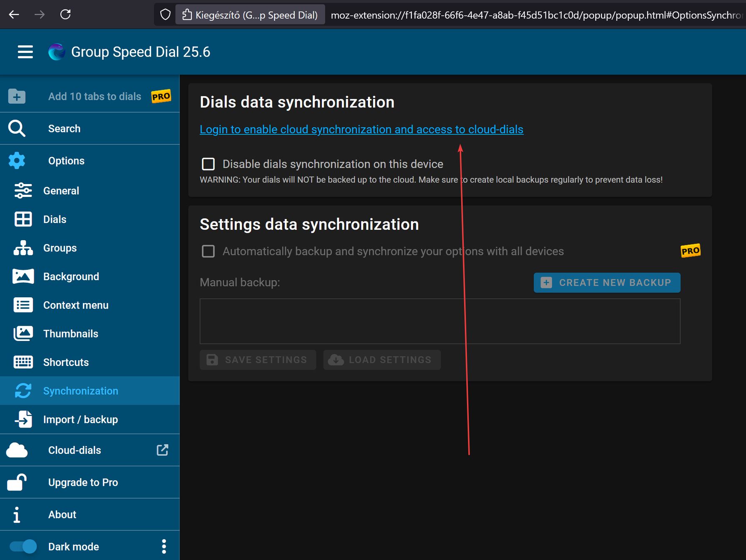Open the Thumbnails options page
Viewport: 746px width, 560px height.
click(90, 334)
